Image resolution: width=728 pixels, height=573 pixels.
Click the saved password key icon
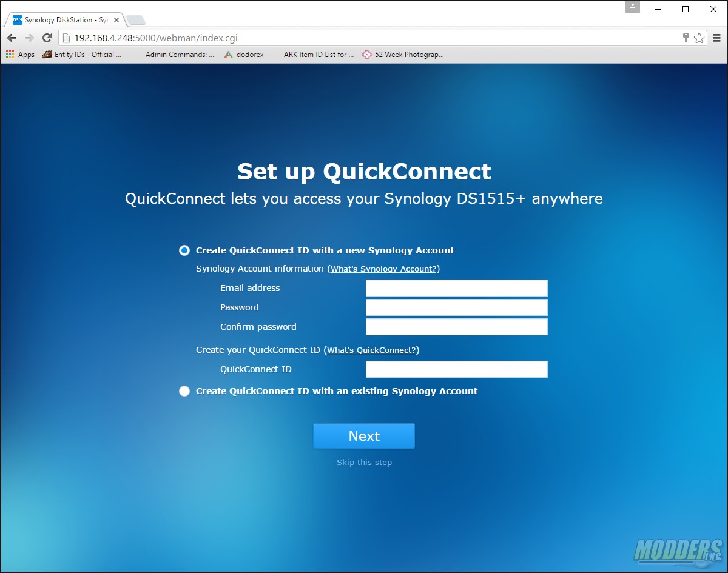pyautogui.click(x=686, y=38)
